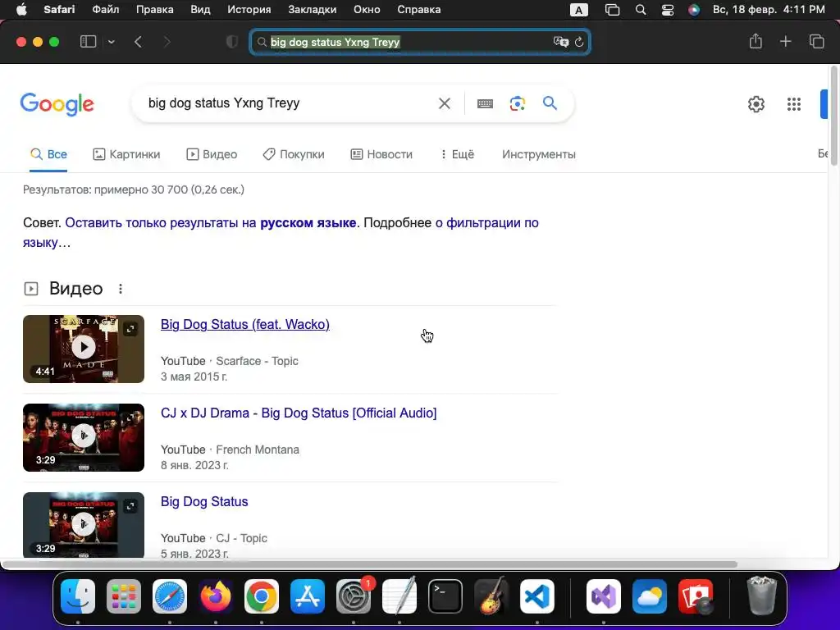This screenshot has height=630, width=840.
Task: Click the vertical page scrollbar
Action: click(x=833, y=116)
